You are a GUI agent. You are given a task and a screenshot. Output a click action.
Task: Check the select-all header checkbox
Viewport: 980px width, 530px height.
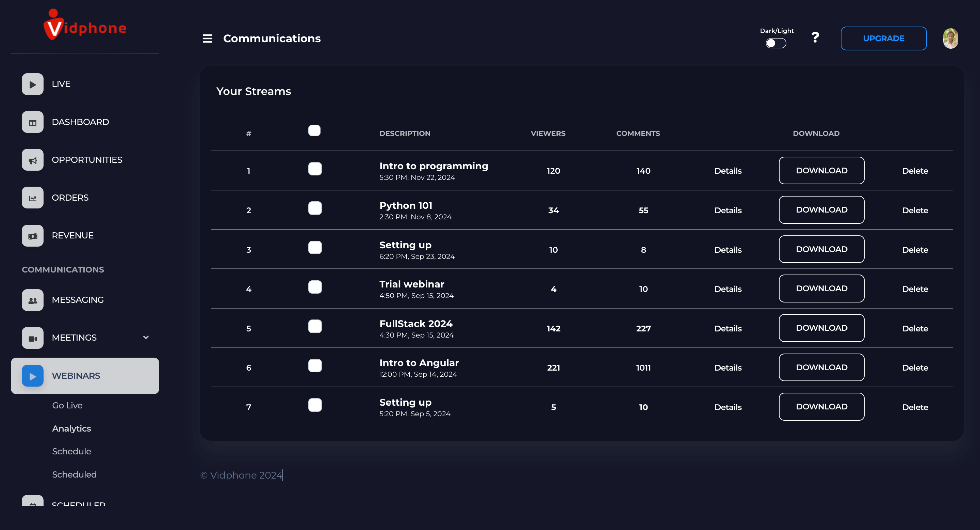314,130
